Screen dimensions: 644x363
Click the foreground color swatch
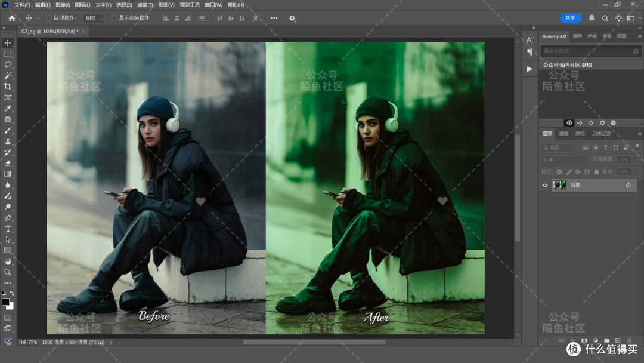click(x=5, y=302)
